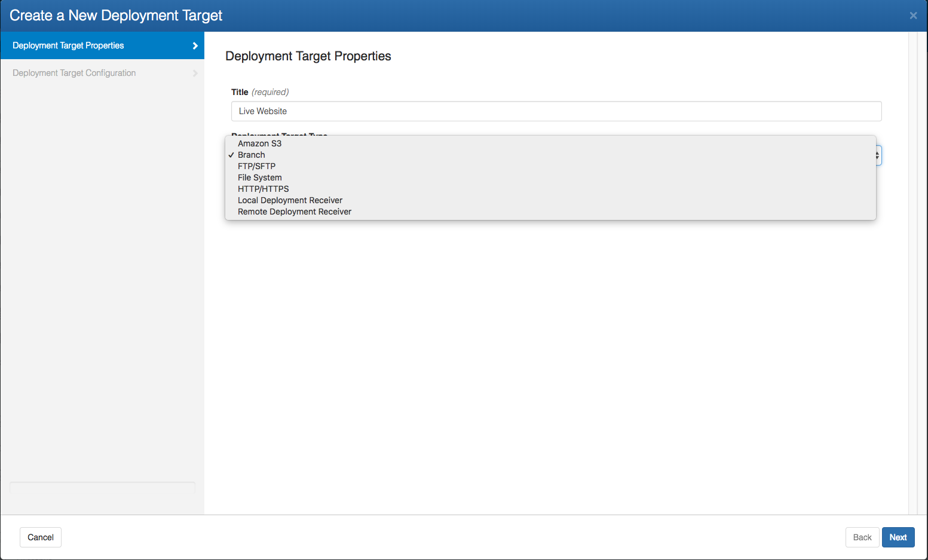The image size is (928, 560).
Task: Open the Deployment Target Configuration step
Action: [74, 73]
